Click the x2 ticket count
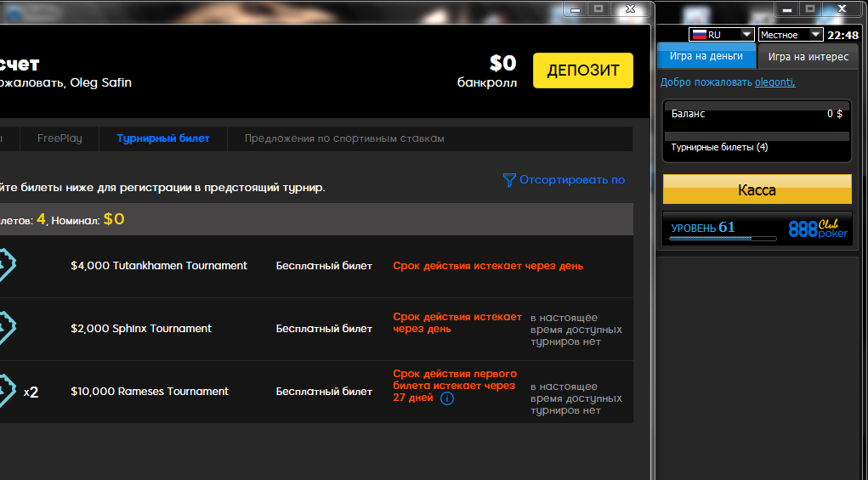Viewport: 868px width, 480px height. coord(31,392)
